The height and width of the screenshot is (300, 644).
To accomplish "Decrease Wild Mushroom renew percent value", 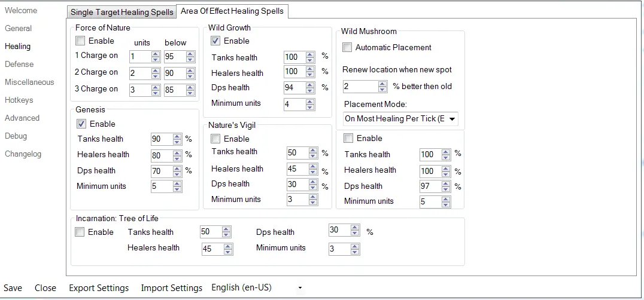I will coord(382,90).
